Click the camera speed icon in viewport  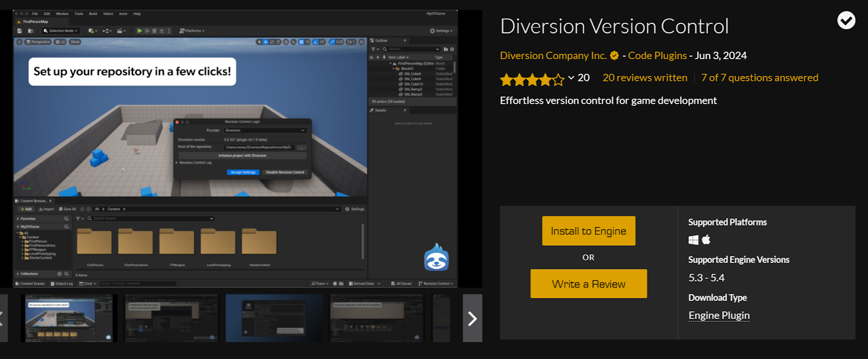tap(351, 42)
